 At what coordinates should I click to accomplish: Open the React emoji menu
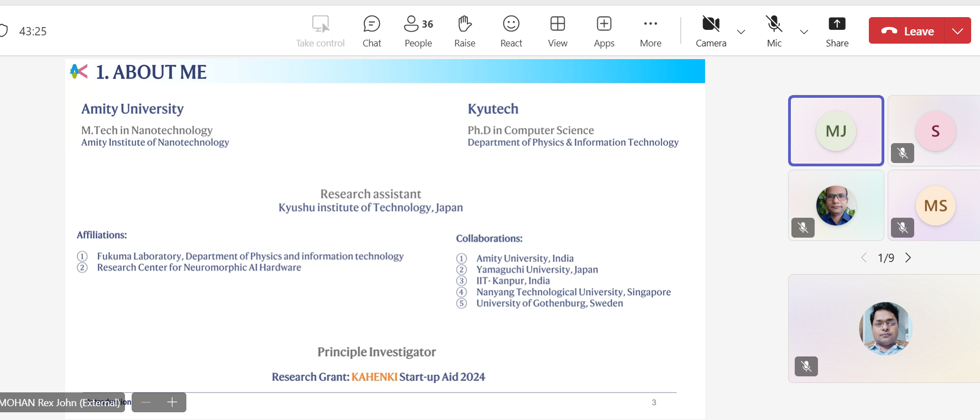tap(511, 31)
